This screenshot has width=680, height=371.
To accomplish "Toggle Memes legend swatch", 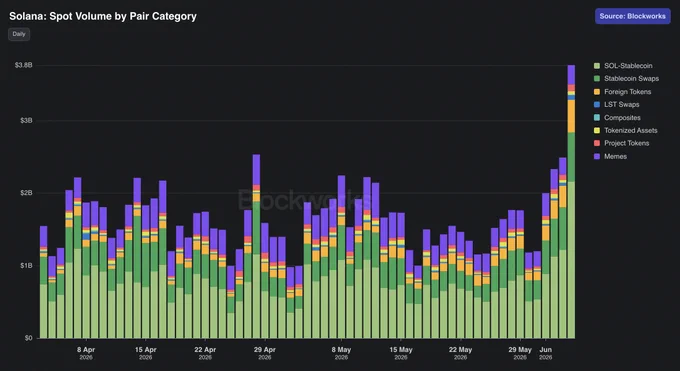I will (x=597, y=156).
